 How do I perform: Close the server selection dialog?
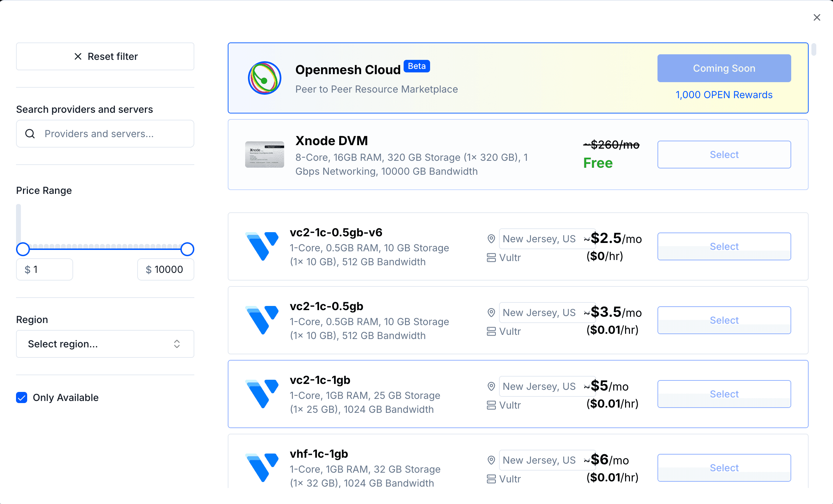[x=817, y=17]
